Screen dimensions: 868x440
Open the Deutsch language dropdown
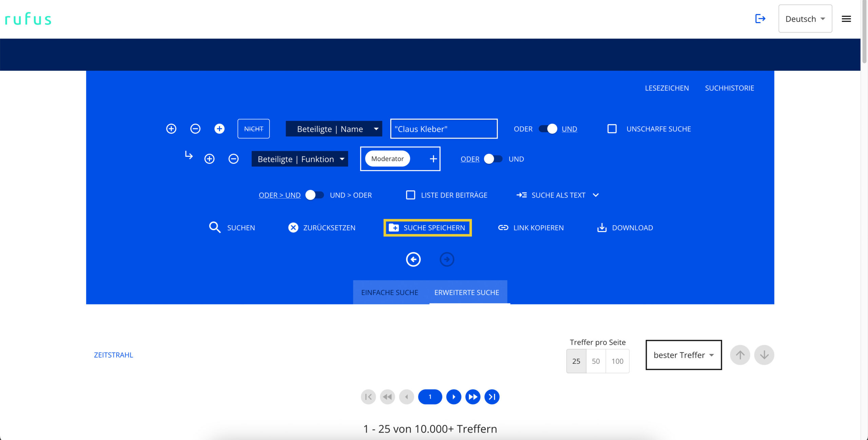805,19
